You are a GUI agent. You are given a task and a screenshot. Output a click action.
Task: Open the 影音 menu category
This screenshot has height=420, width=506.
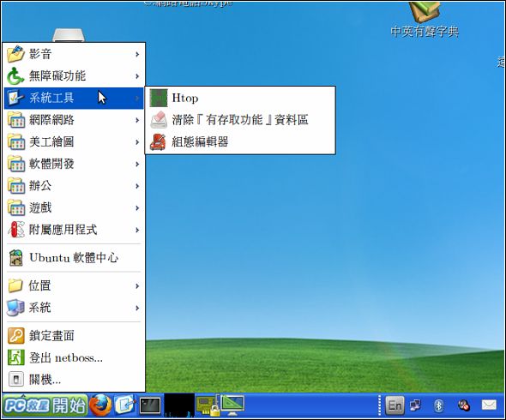[x=74, y=54]
